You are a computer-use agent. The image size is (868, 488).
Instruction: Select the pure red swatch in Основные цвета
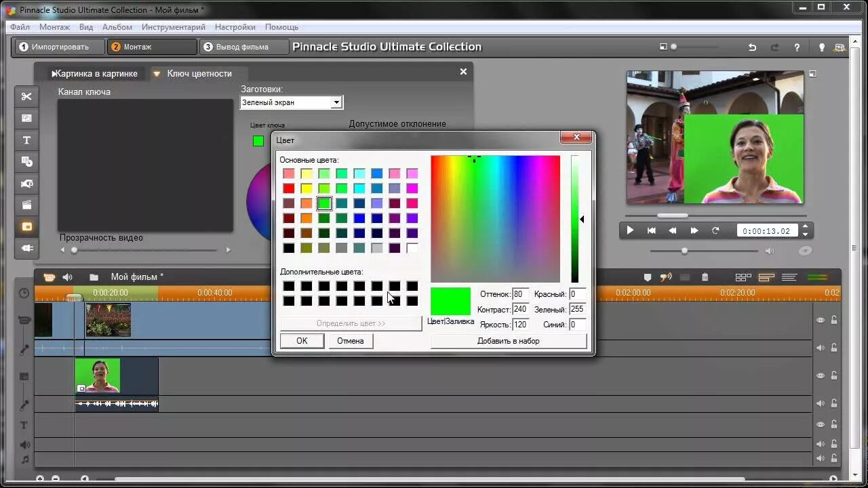pos(289,188)
